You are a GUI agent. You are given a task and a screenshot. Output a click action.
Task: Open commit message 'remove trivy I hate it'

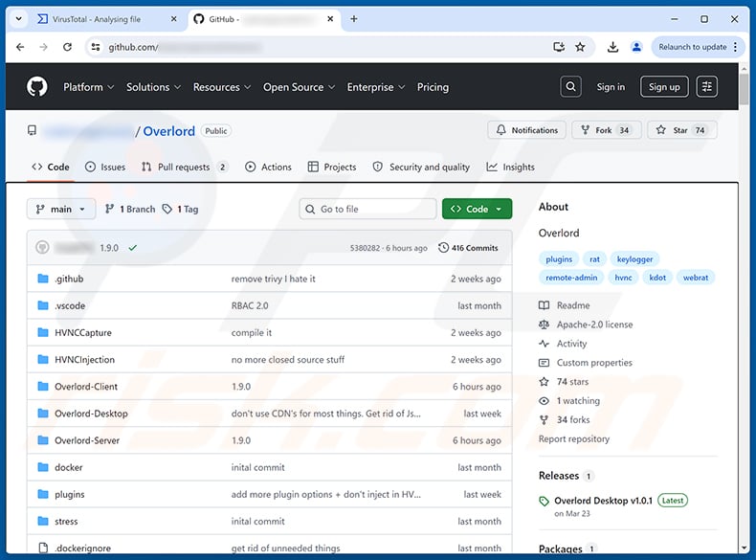pos(273,279)
